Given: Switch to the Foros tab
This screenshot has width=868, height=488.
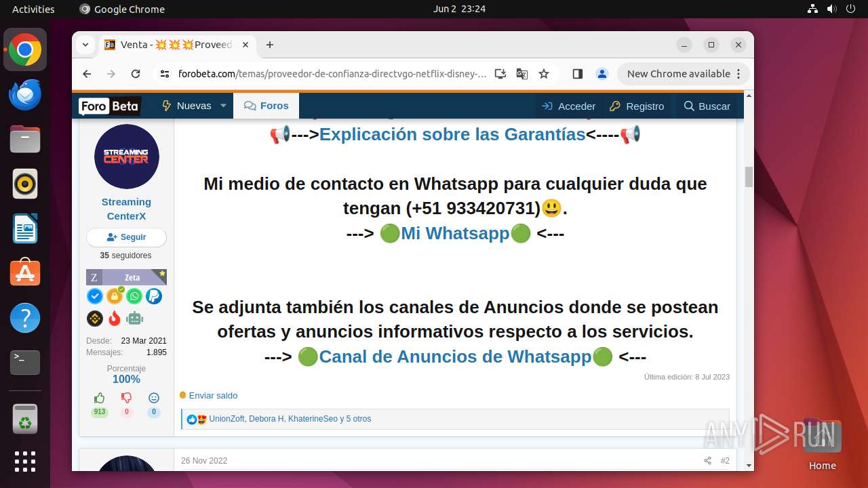Looking at the screenshot, I should [x=267, y=106].
